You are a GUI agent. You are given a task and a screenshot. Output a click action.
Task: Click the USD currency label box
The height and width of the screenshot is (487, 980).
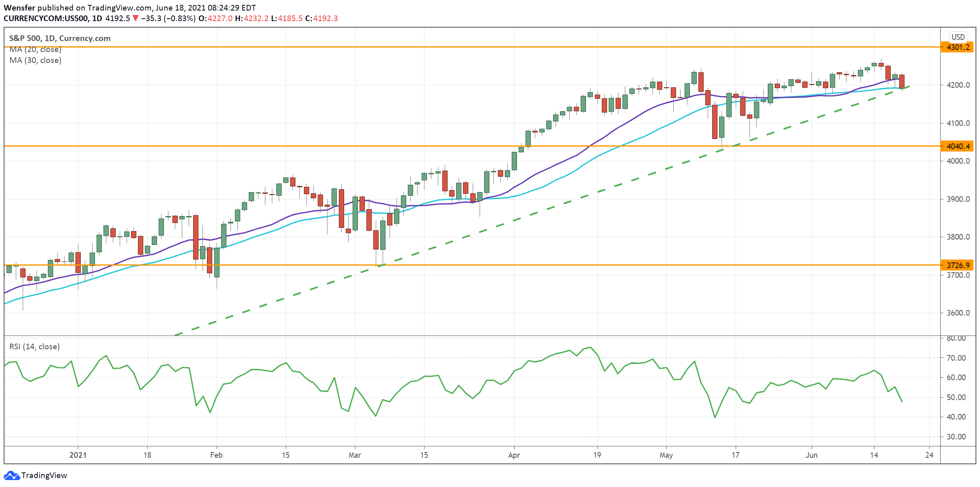tap(958, 37)
